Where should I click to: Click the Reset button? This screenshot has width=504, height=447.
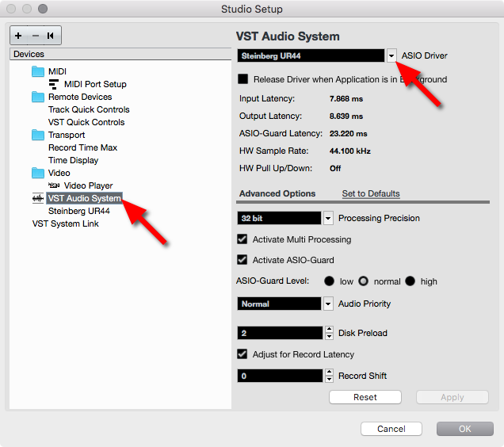tap(365, 397)
